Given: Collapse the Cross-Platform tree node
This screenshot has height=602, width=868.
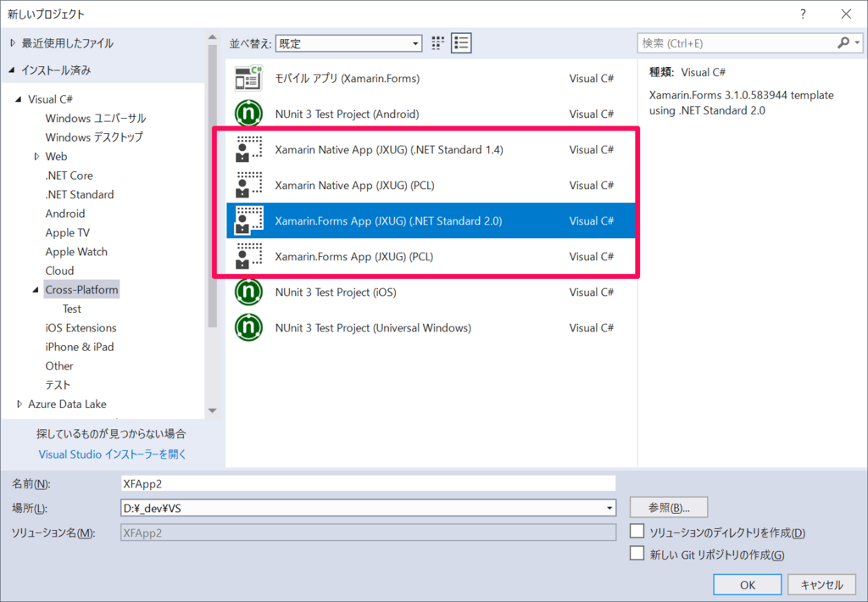Looking at the screenshot, I should click(x=36, y=290).
